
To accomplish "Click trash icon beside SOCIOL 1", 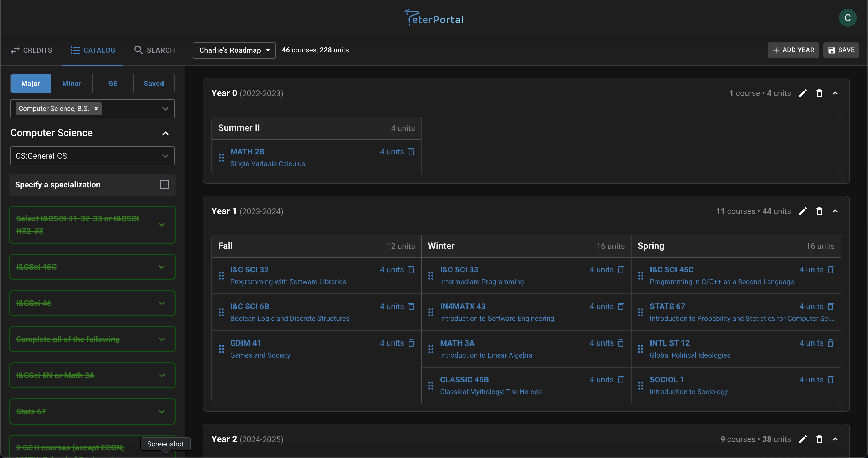I will [x=831, y=380].
